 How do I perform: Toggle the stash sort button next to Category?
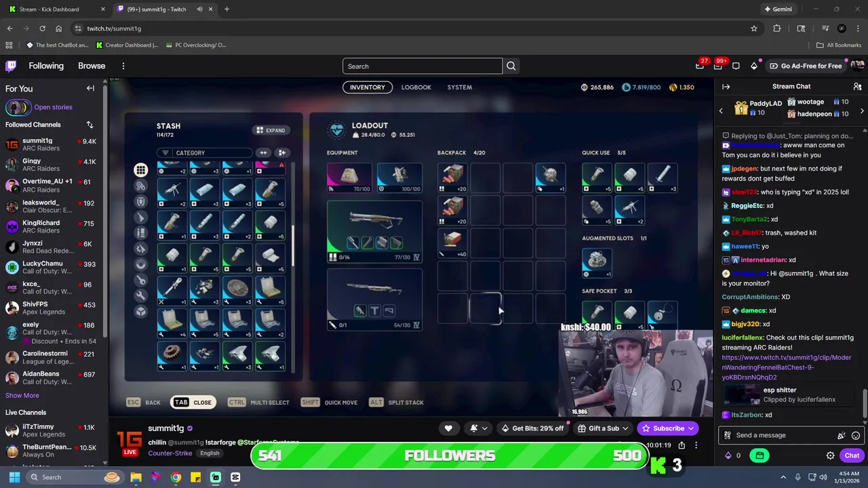tap(263, 152)
